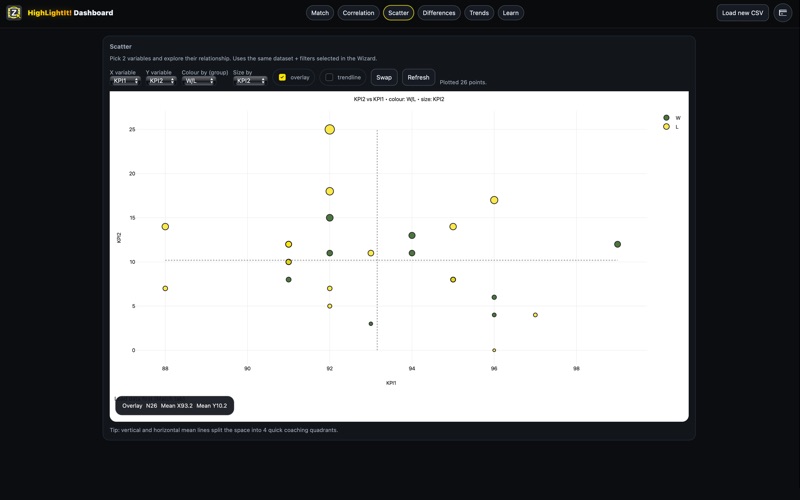Click the KPI2 y-axis label
The height and width of the screenshot is (500, 800).
(x=119, y=238)
